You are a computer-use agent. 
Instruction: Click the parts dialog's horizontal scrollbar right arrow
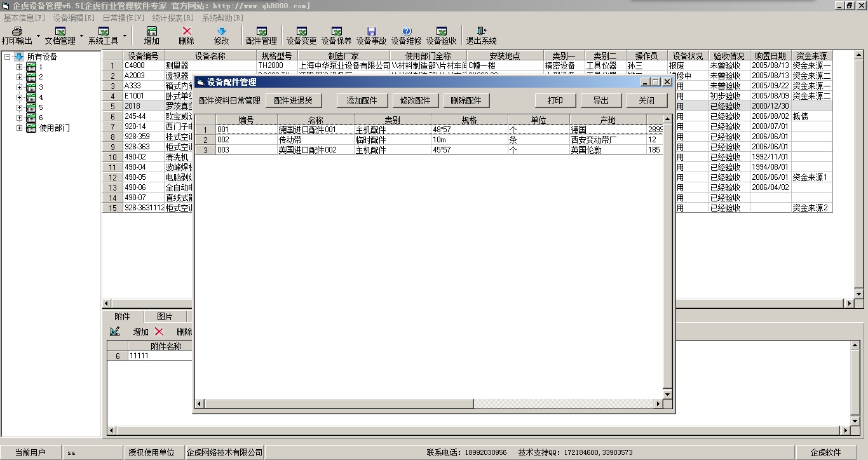[657, 403]
